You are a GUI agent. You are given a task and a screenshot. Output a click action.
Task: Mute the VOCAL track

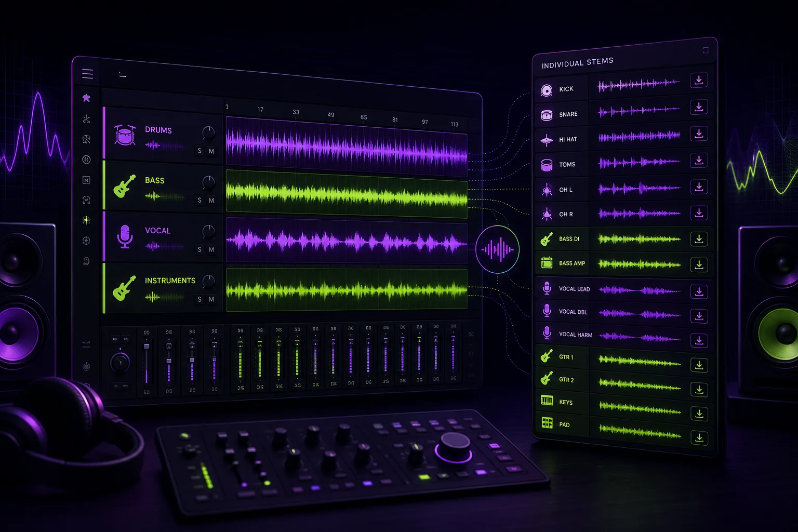pos(211,250)
